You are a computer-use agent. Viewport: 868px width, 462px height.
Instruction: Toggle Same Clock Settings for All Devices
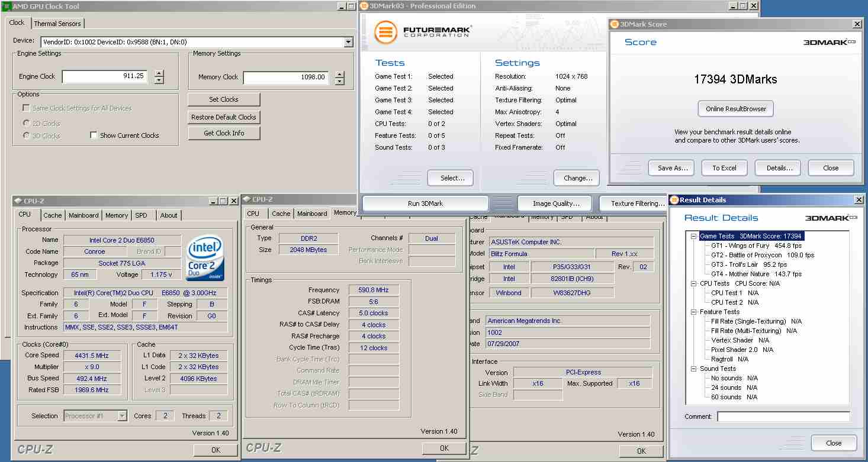(x=26, y=108)
